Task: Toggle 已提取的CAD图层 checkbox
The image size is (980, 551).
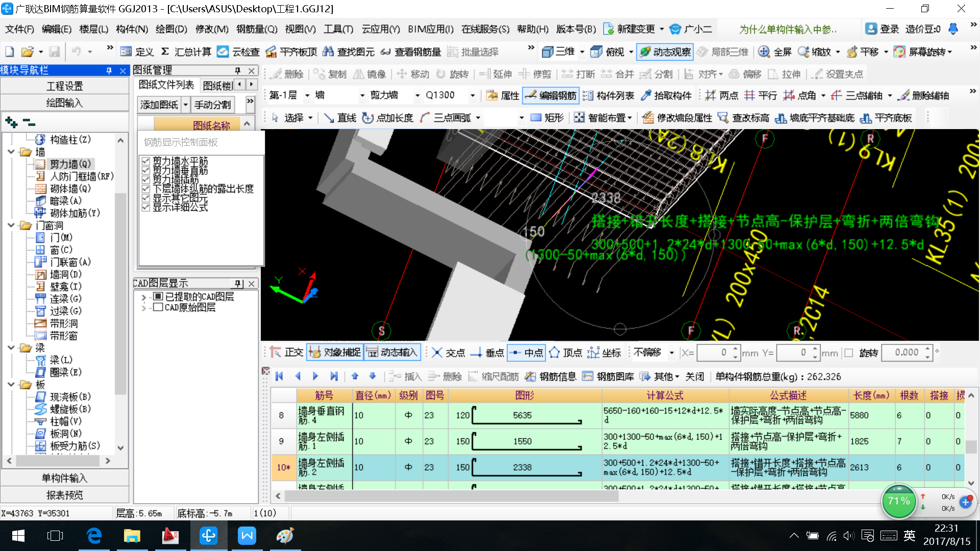Action: [x=158, y=297]
